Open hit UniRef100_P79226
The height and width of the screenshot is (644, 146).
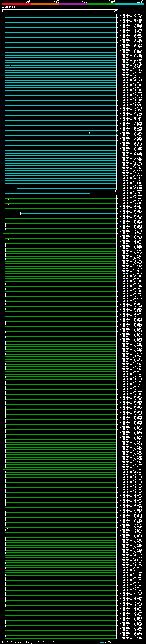click(131, 595)
